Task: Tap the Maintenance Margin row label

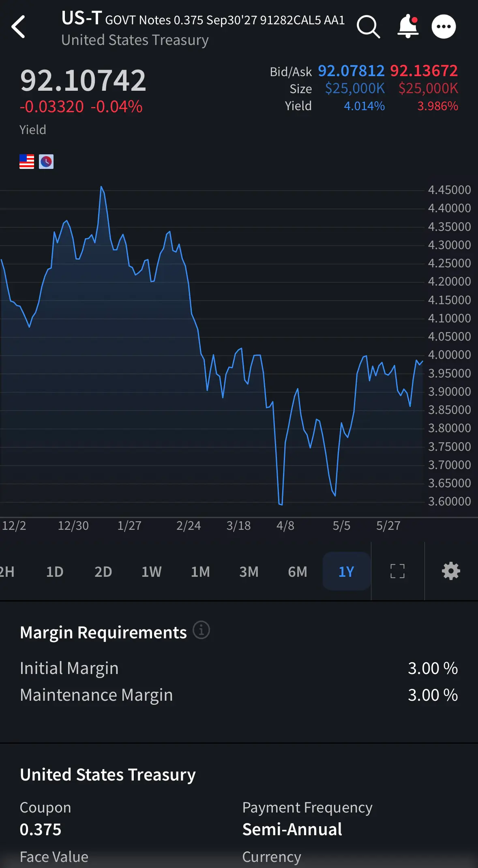Action: 96,695
